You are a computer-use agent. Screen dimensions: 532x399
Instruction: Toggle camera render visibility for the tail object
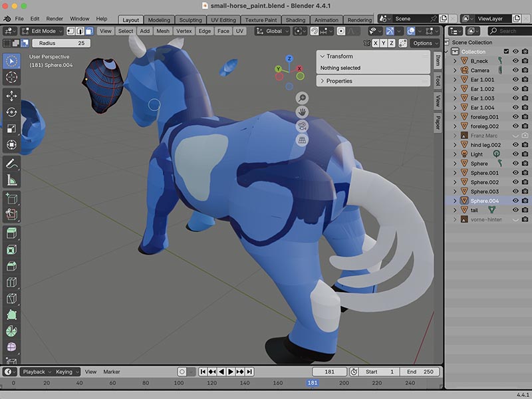525,209
